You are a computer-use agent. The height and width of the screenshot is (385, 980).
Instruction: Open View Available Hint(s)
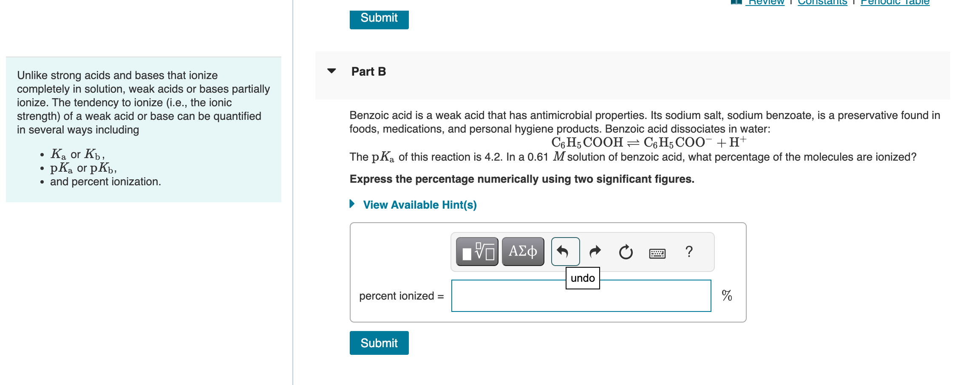419,204
